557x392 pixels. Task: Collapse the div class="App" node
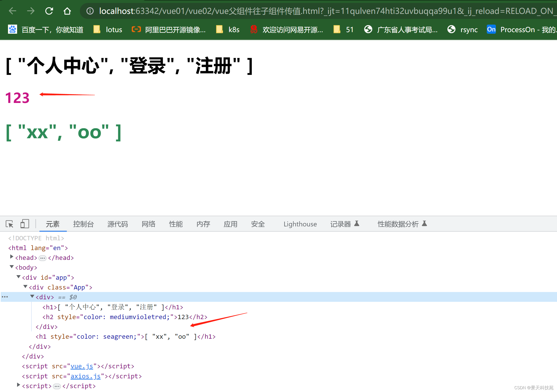(25, 287)
